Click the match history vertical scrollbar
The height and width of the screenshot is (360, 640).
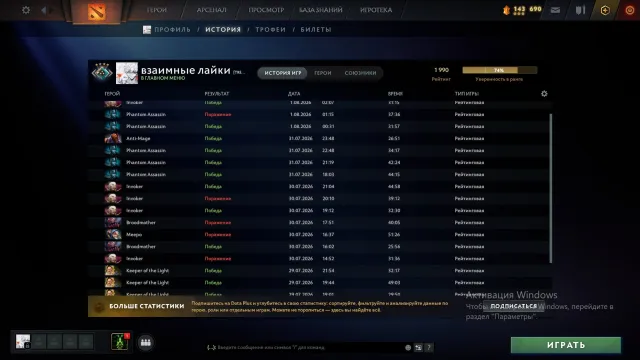(x=551, y=188)
